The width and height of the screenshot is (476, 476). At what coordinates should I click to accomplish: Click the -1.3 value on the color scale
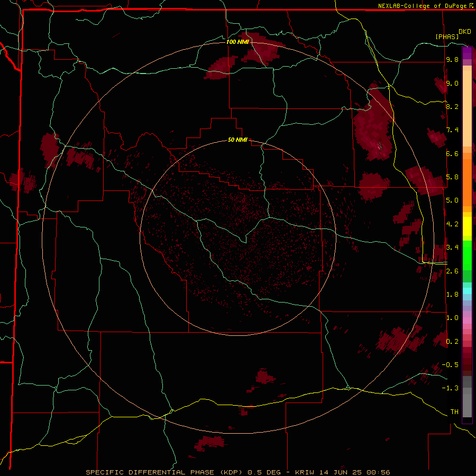click(x=450, y=388)
